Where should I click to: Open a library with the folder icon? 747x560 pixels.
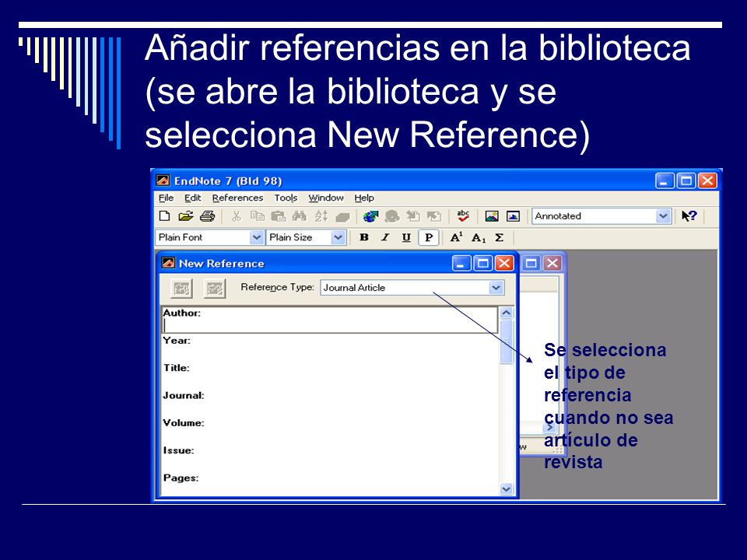[x=186, y=216]
